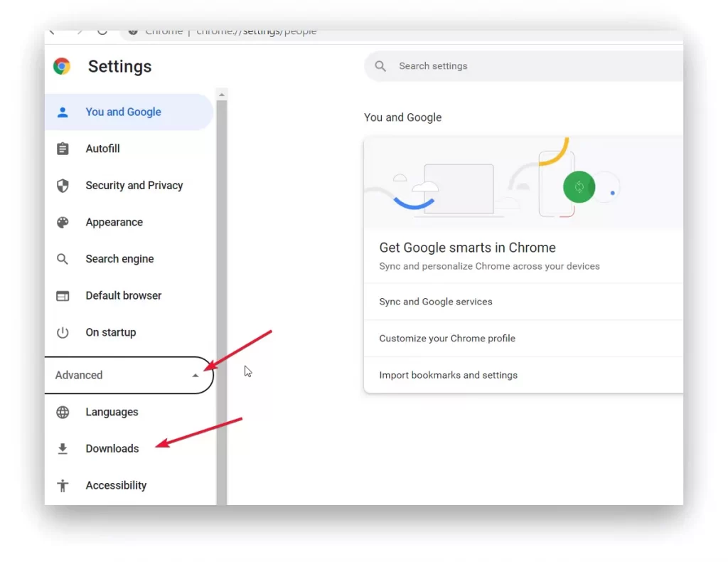Image resolution: width=728 pixels, height=562 pixels.
Task: Go to Security and Privacy settings
Action: click(x=129, y=186)
